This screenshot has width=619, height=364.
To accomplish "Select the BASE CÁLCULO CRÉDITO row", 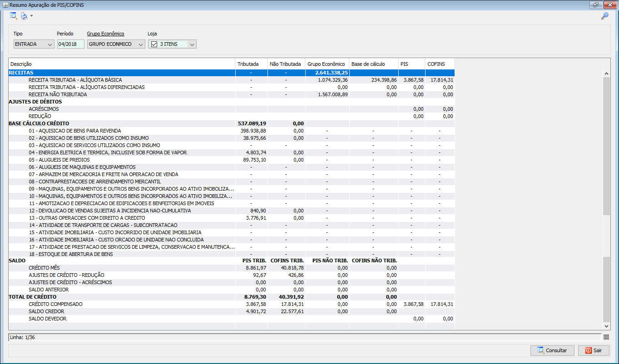I will pos(232,123).
